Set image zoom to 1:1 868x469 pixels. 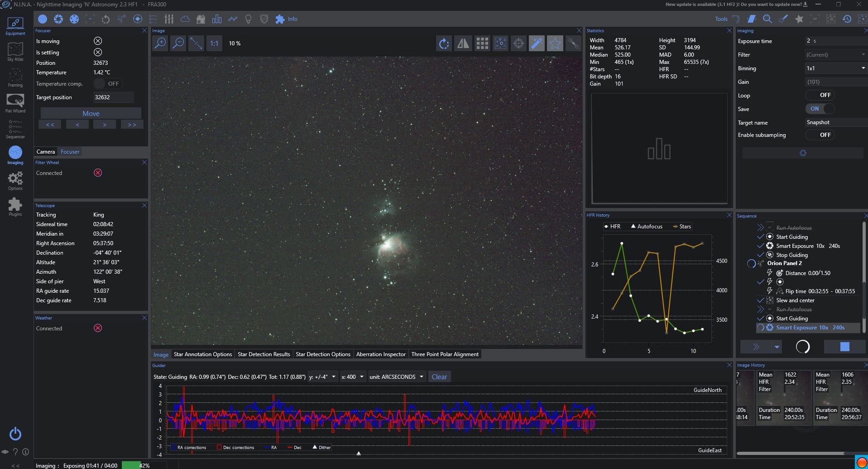(214, 44)
